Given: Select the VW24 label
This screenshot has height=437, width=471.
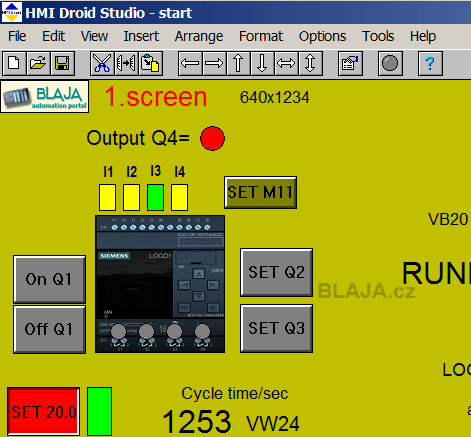Looking at the screenshot, I should (x=273, y=424).
